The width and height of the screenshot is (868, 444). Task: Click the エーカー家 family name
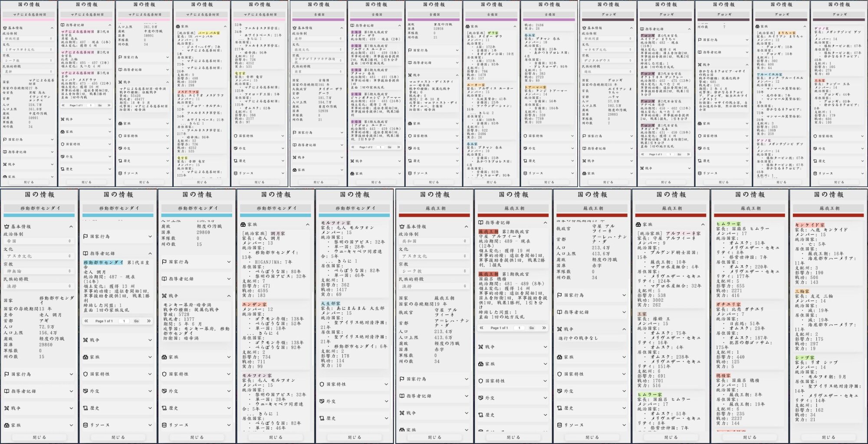point(476,85)
